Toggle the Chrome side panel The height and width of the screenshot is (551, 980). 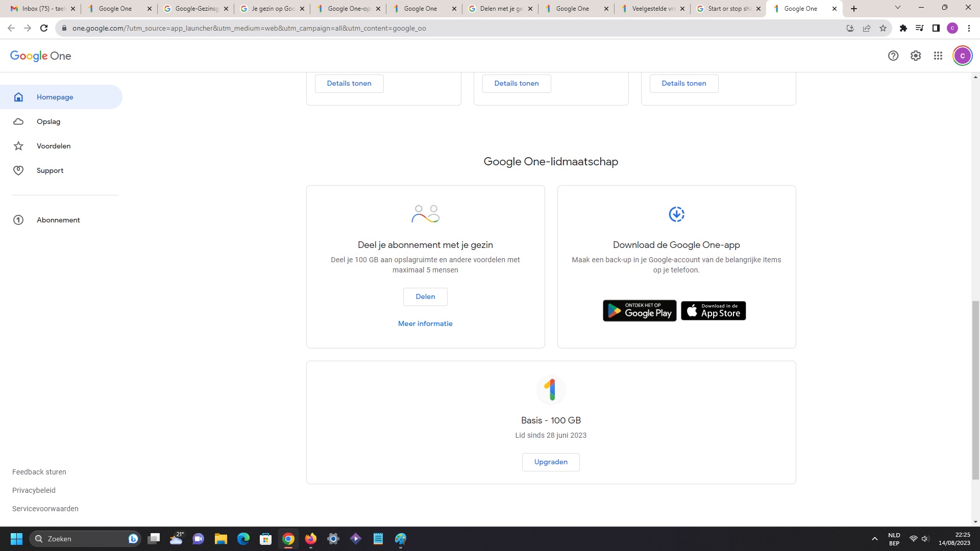(x=936, y=28)
